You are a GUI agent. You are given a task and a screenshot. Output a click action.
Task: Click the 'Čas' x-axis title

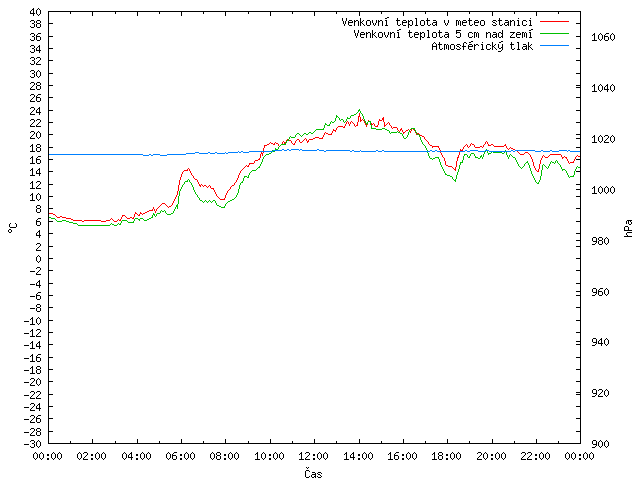coord(313,473)
